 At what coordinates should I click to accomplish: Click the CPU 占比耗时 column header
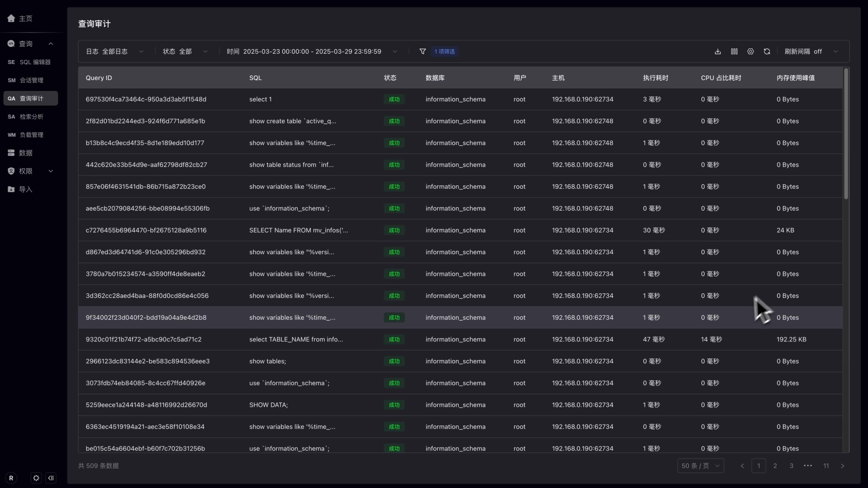[x=721, y=78]
